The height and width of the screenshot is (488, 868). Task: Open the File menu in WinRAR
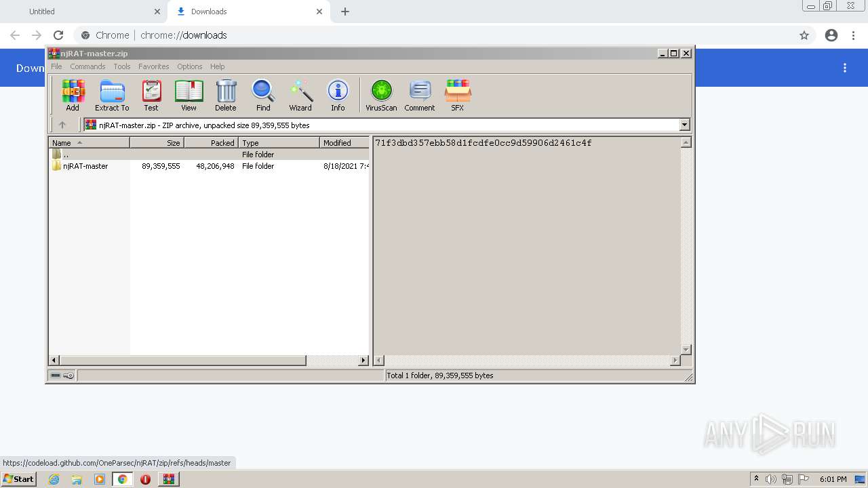coord(56,66)
